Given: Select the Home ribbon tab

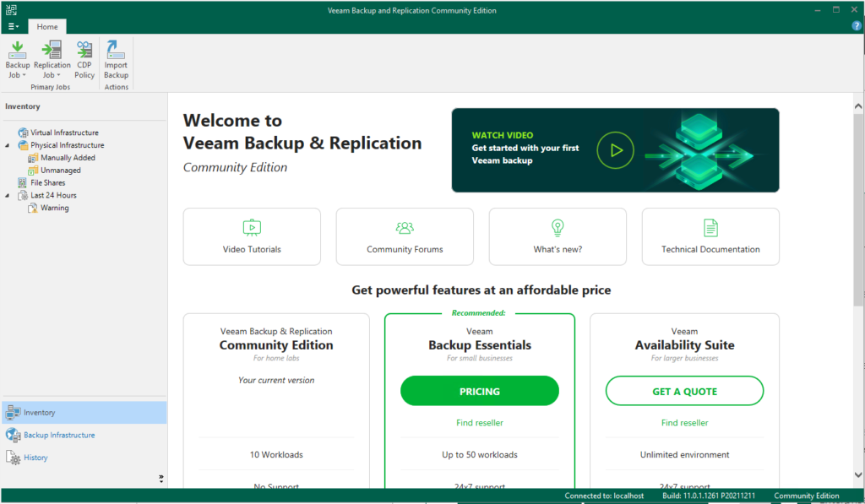Looking at the screenshot, I should (x=47, y=26).
